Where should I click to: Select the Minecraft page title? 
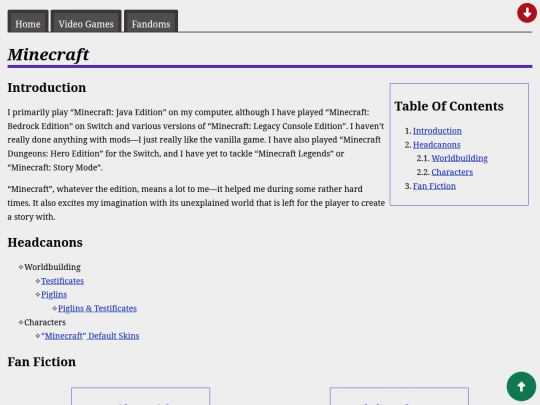(48, 54)
